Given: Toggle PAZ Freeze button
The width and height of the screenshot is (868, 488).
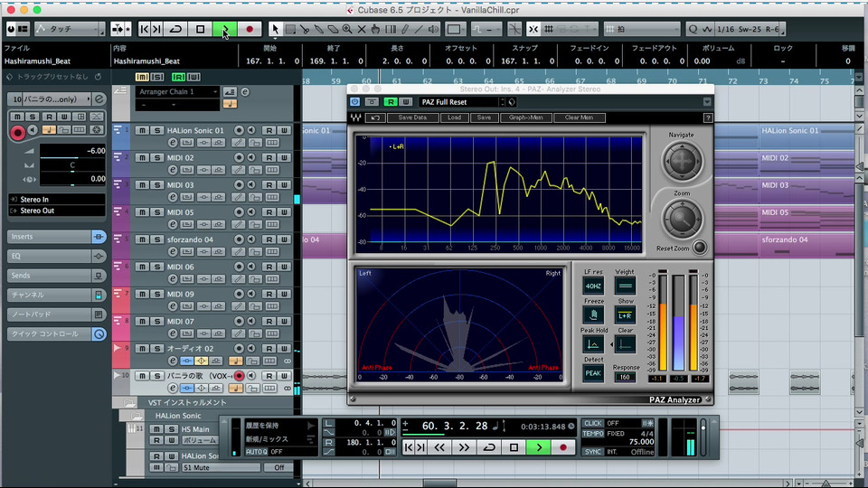Looking at the screenshot, I should (593, 314).
